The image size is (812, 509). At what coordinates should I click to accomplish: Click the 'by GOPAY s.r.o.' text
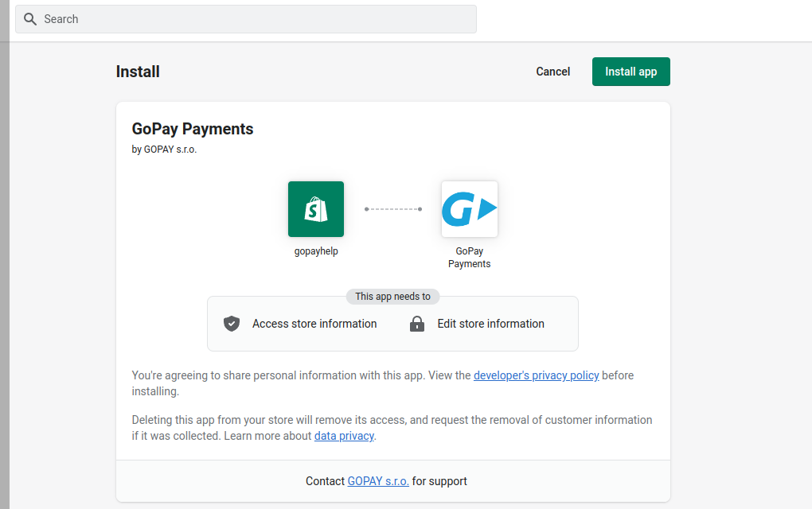pos(164,150)
